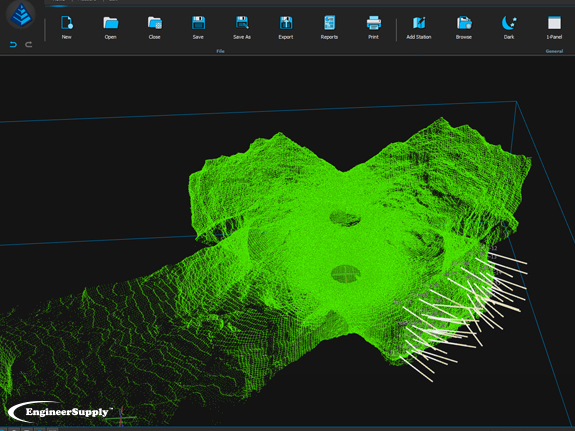The width and height of the screenshot is (575, 431).
Task: Switch layout with the 1-Panel button
Action: tap(554, 27)
